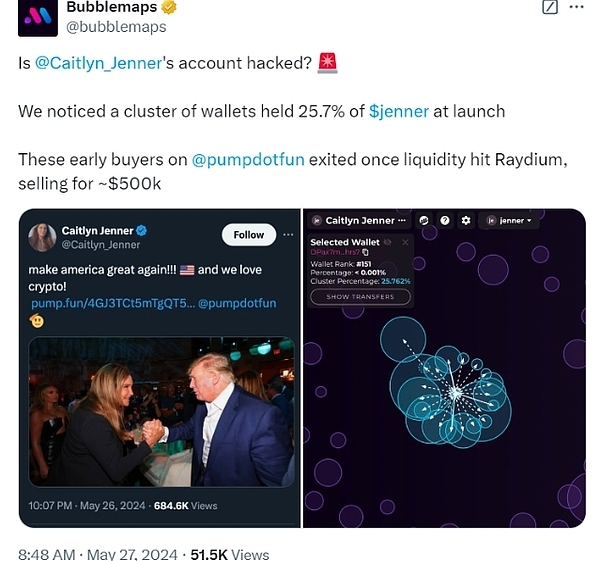The image size is (600, 561).
Task: Follow Caitlyn Jenner in the embedded tweet
Action: pos(249,235)
